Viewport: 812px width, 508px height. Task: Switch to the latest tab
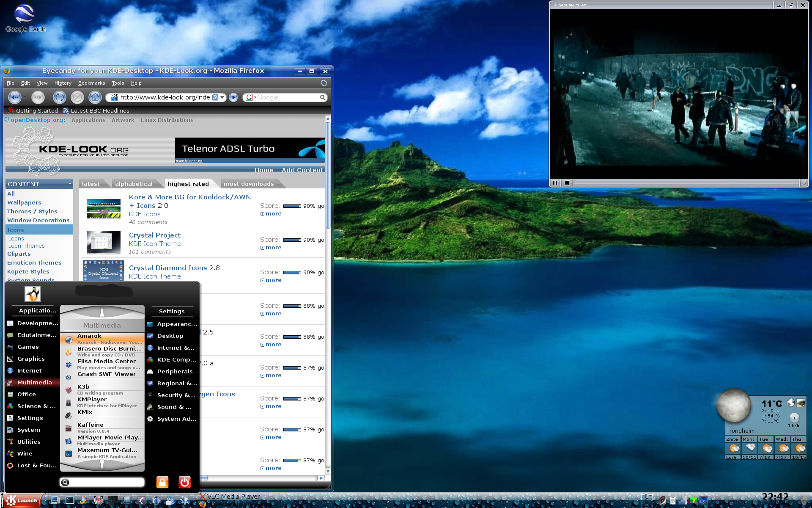point(91,184)
